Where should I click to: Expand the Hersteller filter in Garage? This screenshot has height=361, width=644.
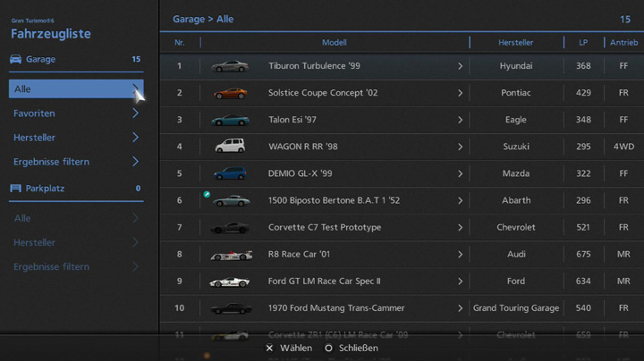(x=135, y=138)
